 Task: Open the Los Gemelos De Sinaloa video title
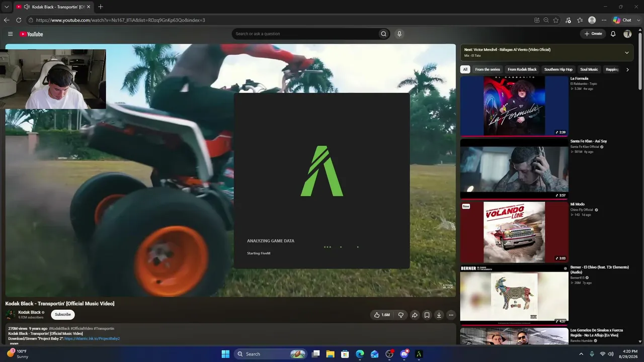click(x=597, y=333)
